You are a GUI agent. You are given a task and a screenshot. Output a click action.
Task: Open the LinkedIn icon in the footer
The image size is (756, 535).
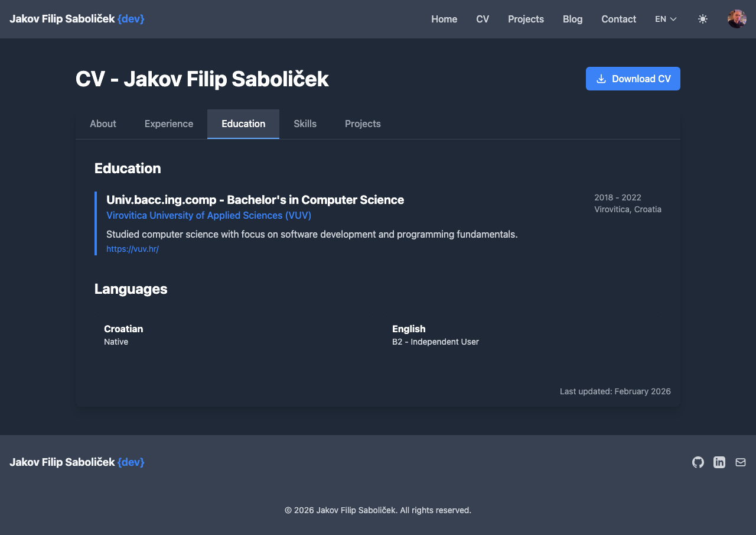click(719, 462)
